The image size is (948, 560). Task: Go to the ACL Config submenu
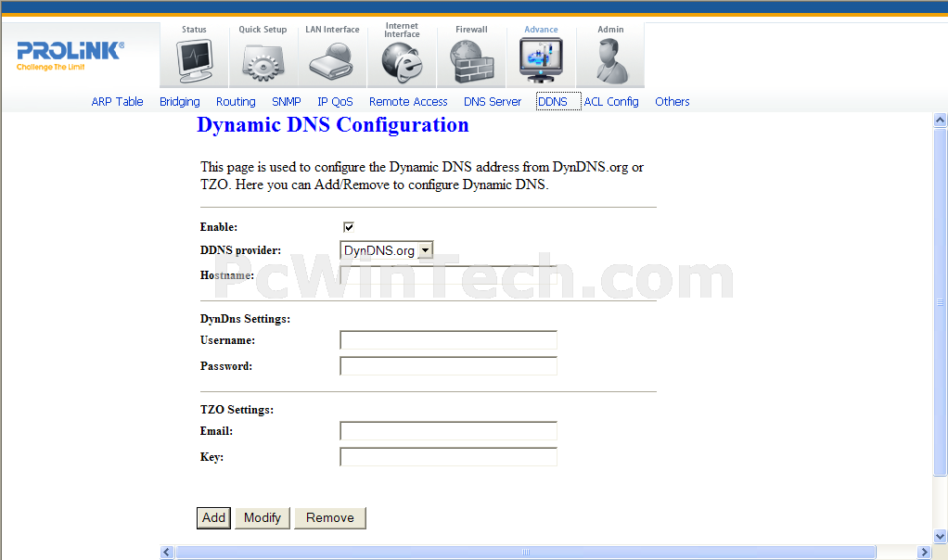coord(611,101)
